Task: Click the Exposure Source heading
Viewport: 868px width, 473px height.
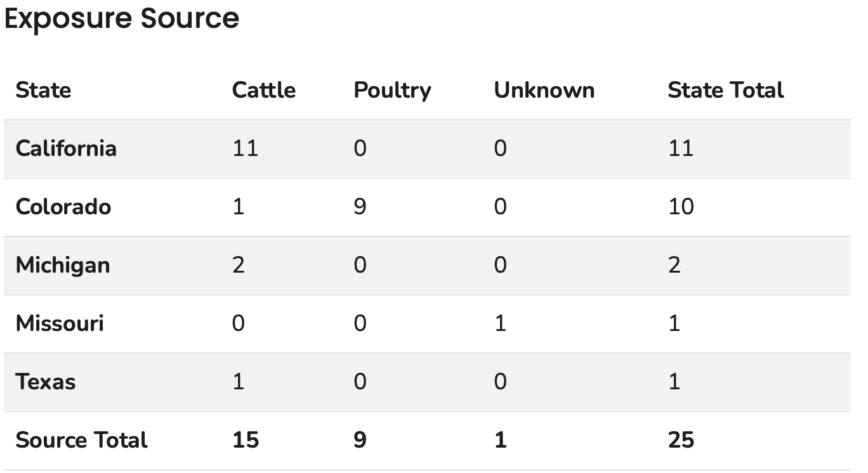Action: tap(121, 18)
